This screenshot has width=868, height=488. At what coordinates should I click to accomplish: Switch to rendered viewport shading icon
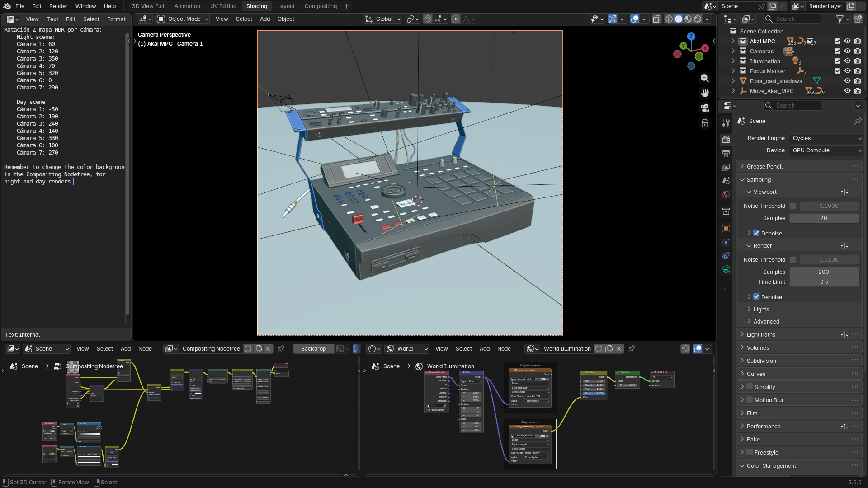698,19
